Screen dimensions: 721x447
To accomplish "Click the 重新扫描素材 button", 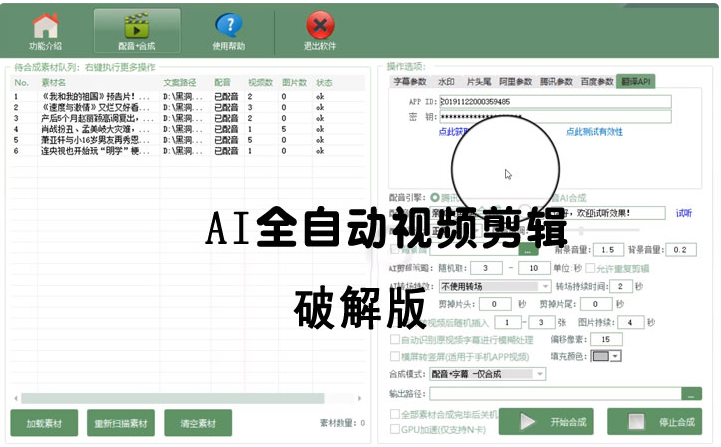I will pyautogui.click(x=121, y=423).
